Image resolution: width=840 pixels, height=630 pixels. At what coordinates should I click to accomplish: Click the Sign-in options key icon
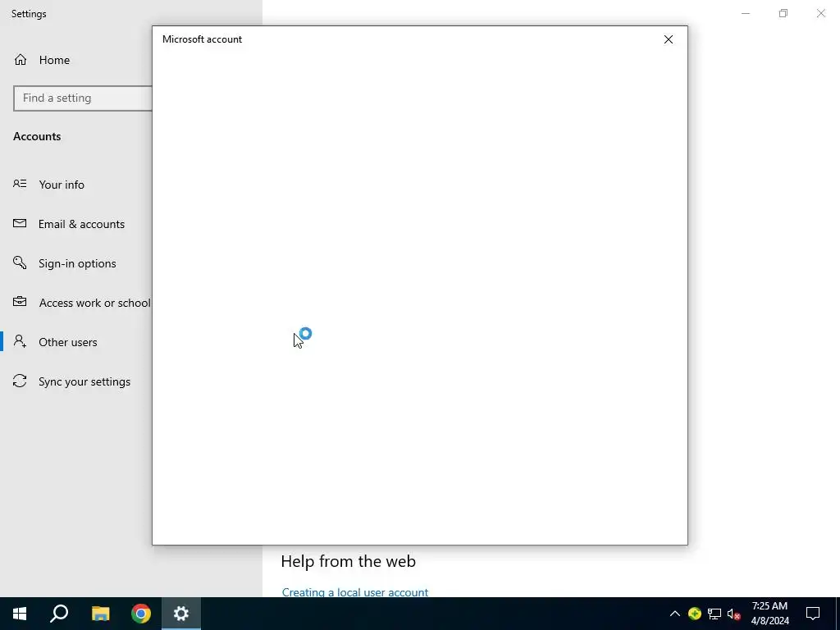point(20,262)
